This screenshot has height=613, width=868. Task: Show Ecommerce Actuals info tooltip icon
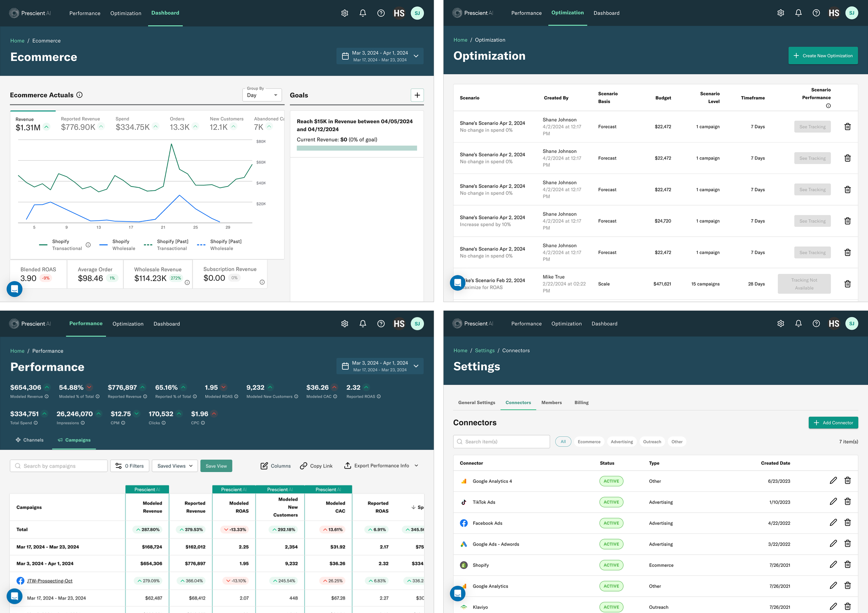[x=80, y=95]
